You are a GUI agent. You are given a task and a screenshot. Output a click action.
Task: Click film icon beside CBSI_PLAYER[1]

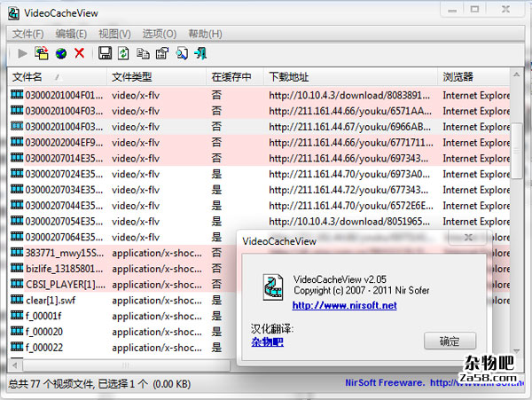tap(17, 283)
